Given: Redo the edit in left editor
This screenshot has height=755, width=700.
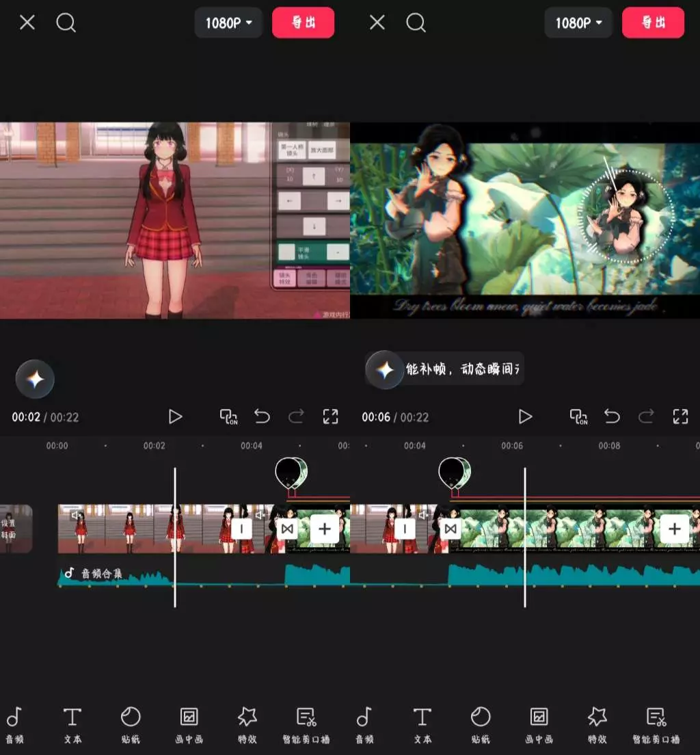Looking at the screenshot, I should point(296,416).
